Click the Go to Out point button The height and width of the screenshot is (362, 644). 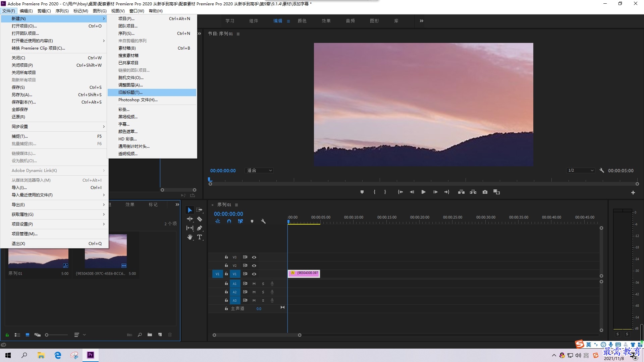447,192
